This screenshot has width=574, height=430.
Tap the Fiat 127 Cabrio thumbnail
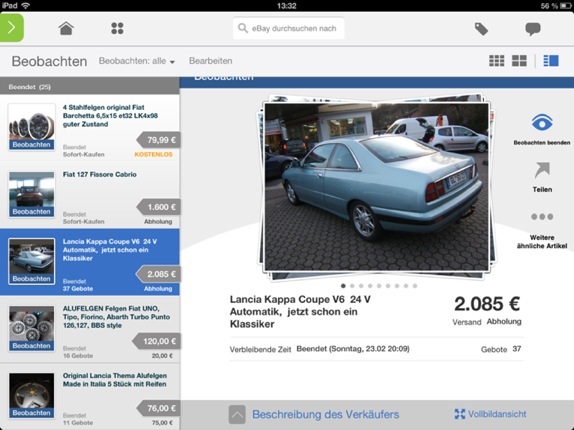(x=31, y=194)
